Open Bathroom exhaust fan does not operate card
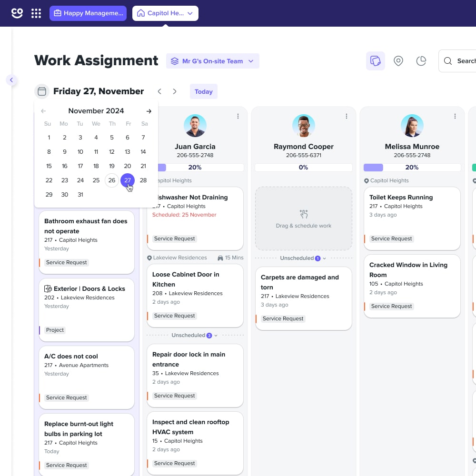This screenshot has width=476, height=476. pos(87,243)
